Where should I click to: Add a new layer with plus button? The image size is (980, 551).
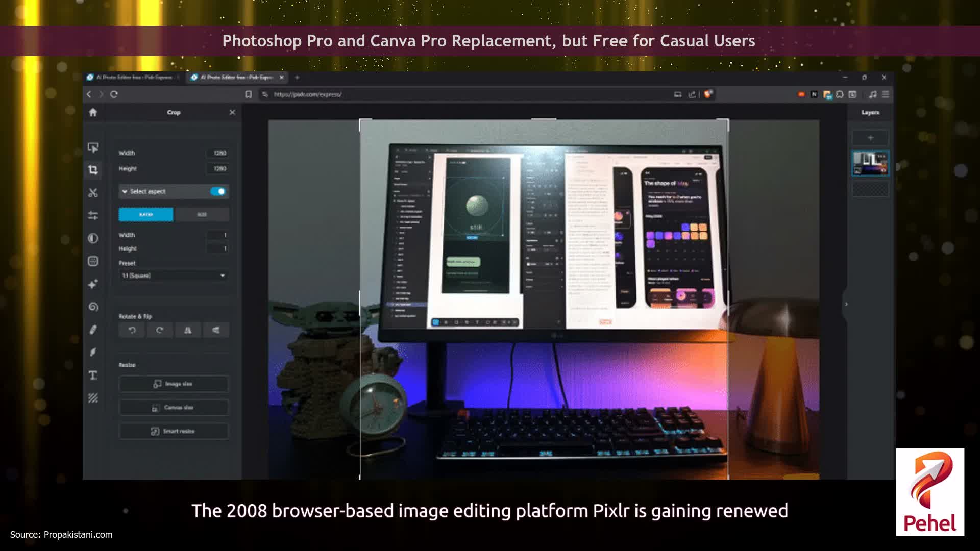pyautogui.click(x=871, y=138)
